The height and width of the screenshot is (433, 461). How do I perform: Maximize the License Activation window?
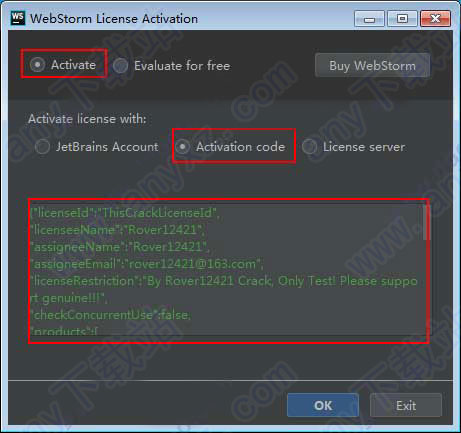402,19
